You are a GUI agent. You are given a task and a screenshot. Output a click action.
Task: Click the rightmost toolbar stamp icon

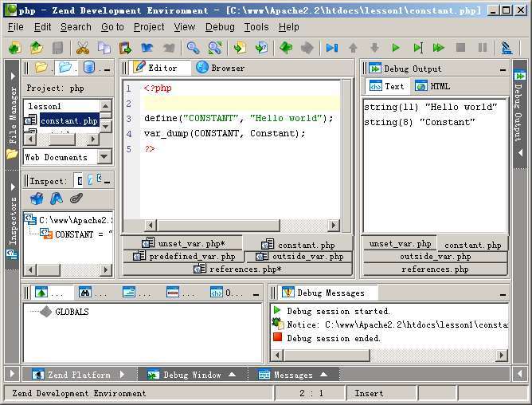507,48
